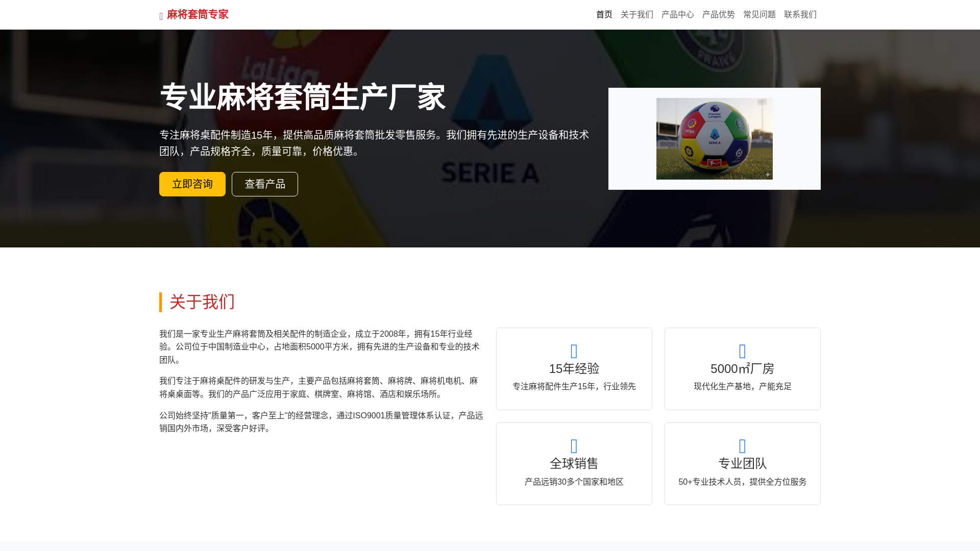Image resolution: width=980 pixels, height=551 pixels.
Task: Click the yellow 立即咨询 button
Action: pos(192,184)
